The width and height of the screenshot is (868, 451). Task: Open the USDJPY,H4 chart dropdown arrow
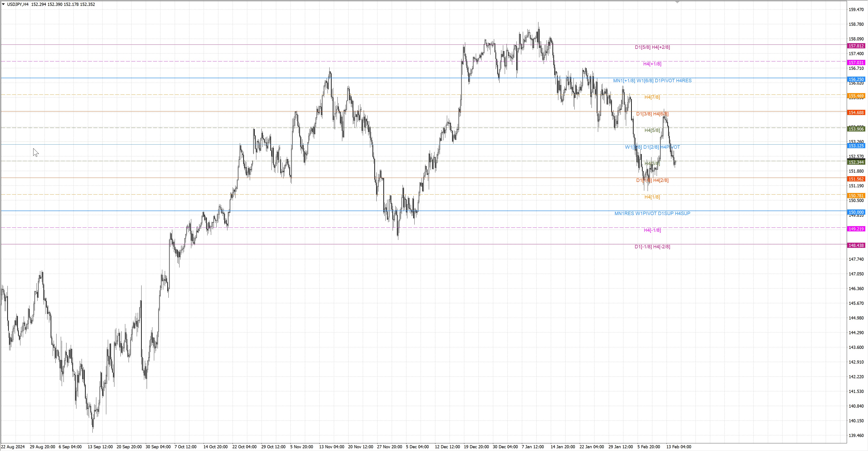coord(3,4)
